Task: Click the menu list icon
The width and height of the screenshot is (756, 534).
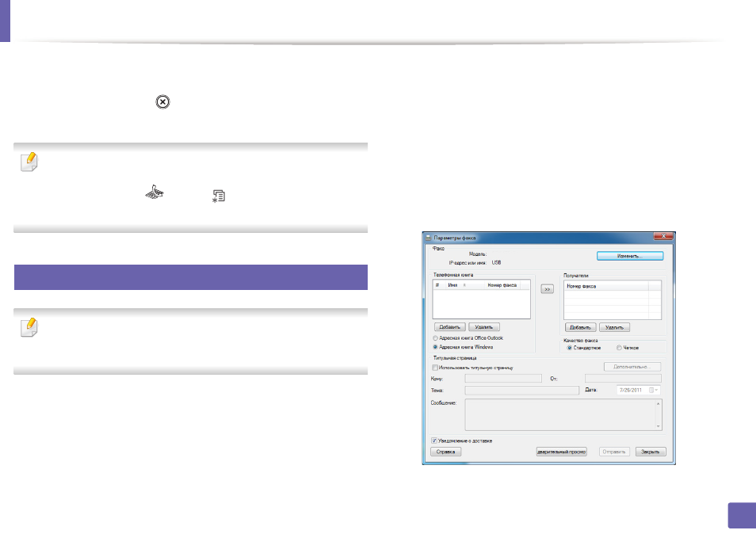Action: pyautogui.click(x=219, y=196)
